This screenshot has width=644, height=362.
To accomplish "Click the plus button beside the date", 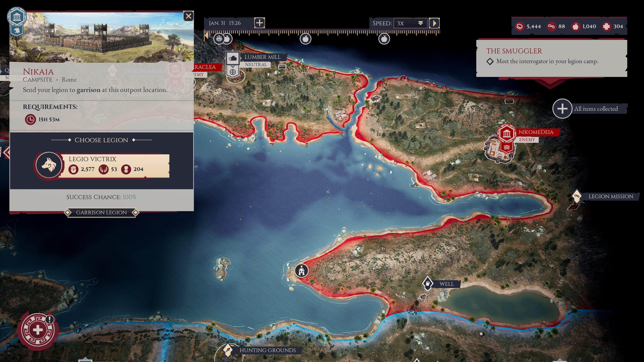I will 259,23.
